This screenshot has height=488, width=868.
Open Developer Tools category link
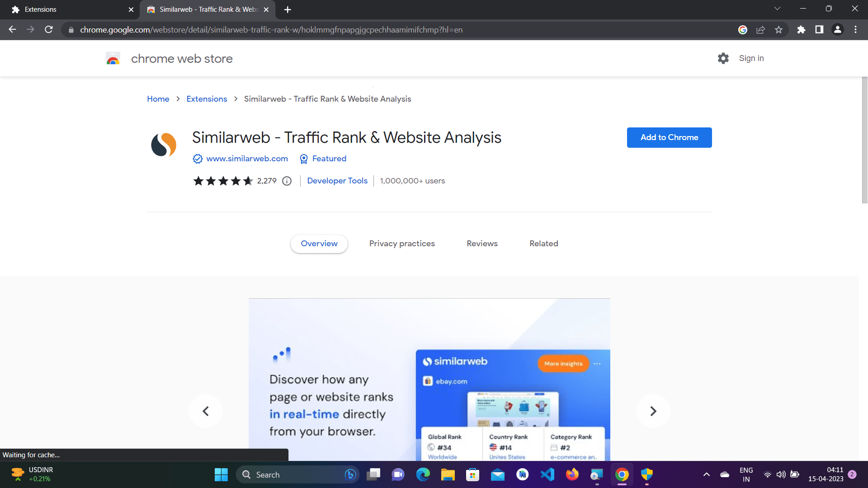[337, 181]
